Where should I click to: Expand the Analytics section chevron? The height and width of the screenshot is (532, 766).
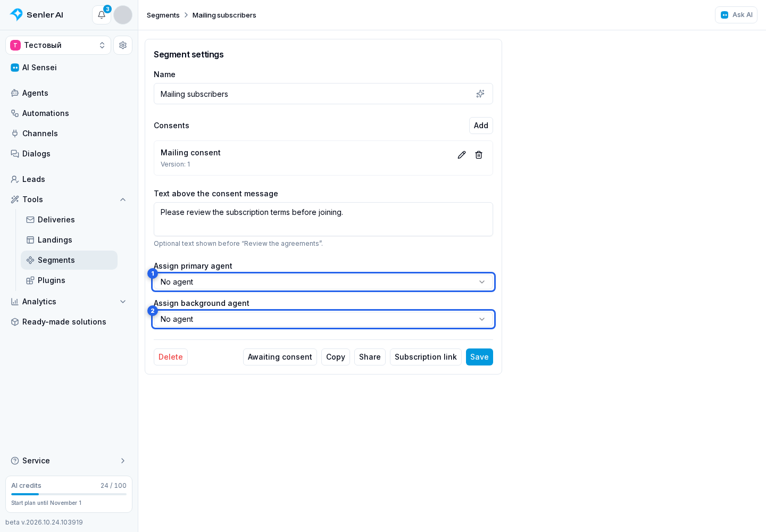point(123,302)
